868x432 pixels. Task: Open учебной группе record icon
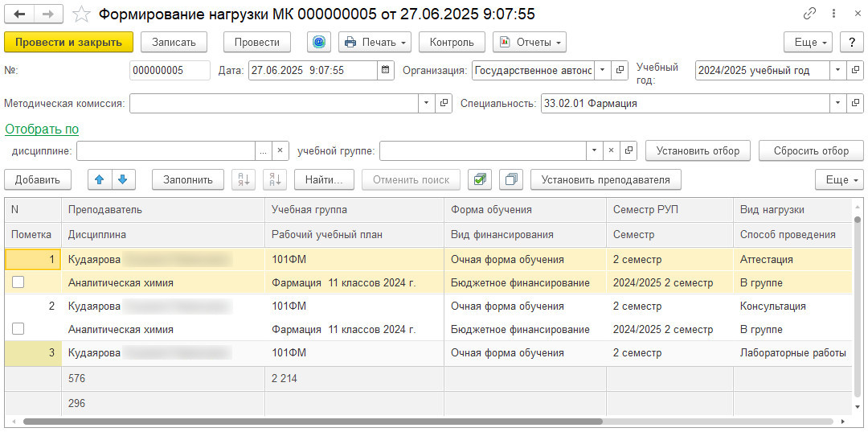pos(628,150)
